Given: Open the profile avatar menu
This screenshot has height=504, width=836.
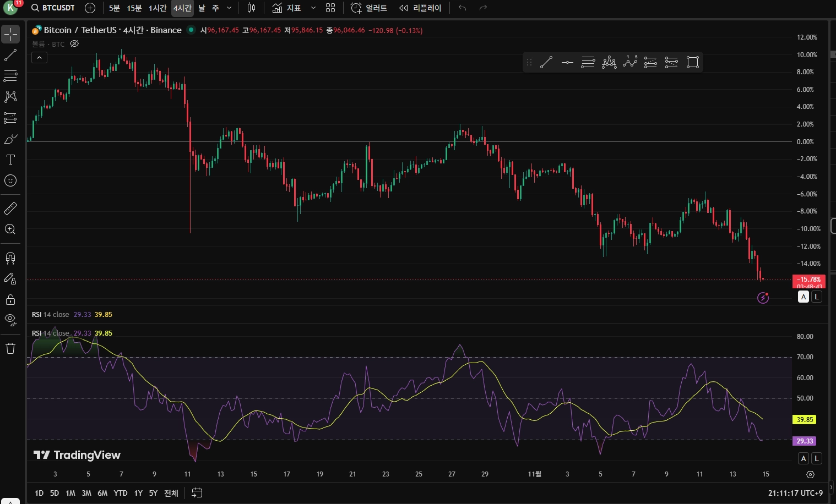Looking at the screenshot, I should [10, 8].
